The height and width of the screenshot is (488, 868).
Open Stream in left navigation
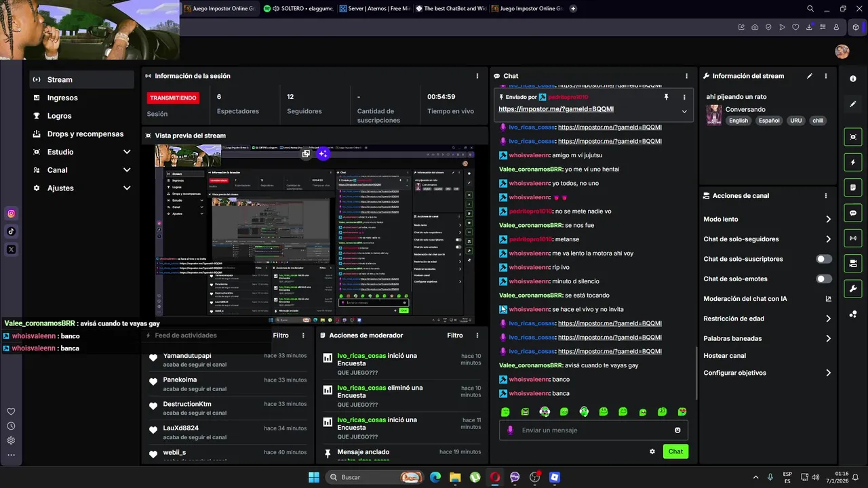[82, 79]
